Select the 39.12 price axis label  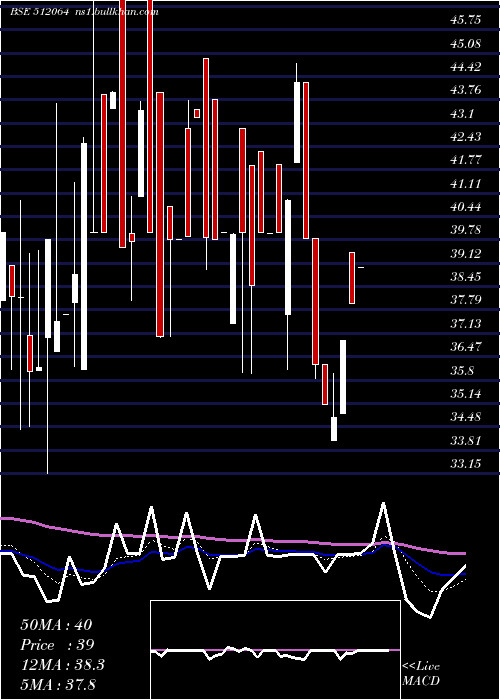click(466, 254)
